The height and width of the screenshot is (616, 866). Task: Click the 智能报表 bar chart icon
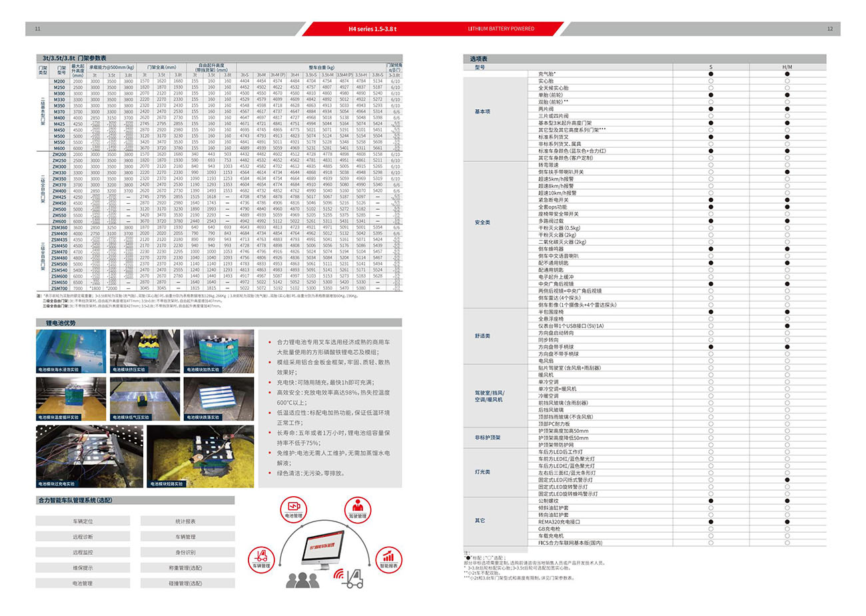pos(388,559)
